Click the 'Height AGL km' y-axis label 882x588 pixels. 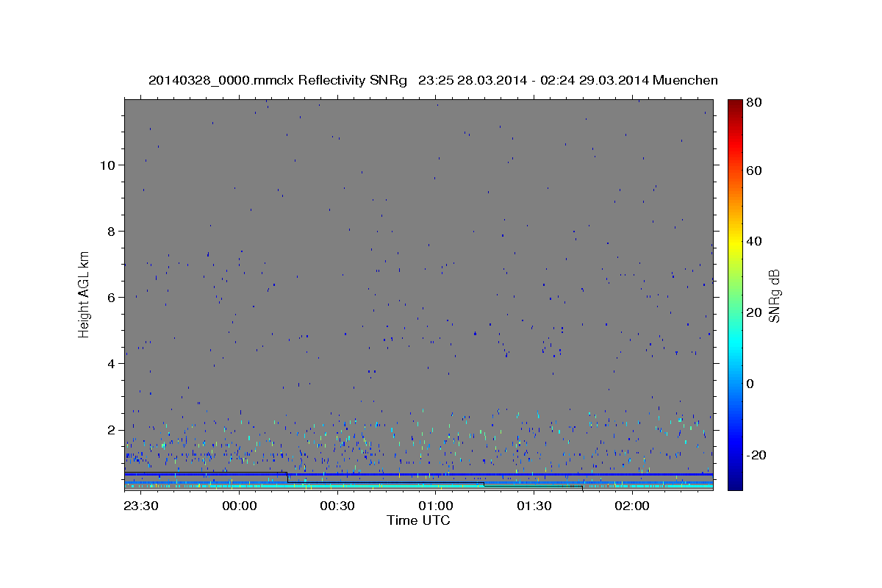[84, 294]
